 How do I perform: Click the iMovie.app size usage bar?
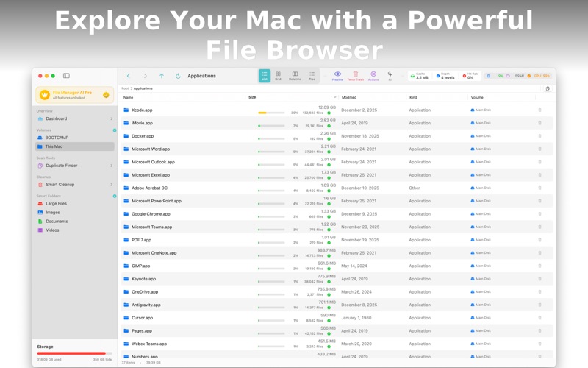tap(271, 126)
